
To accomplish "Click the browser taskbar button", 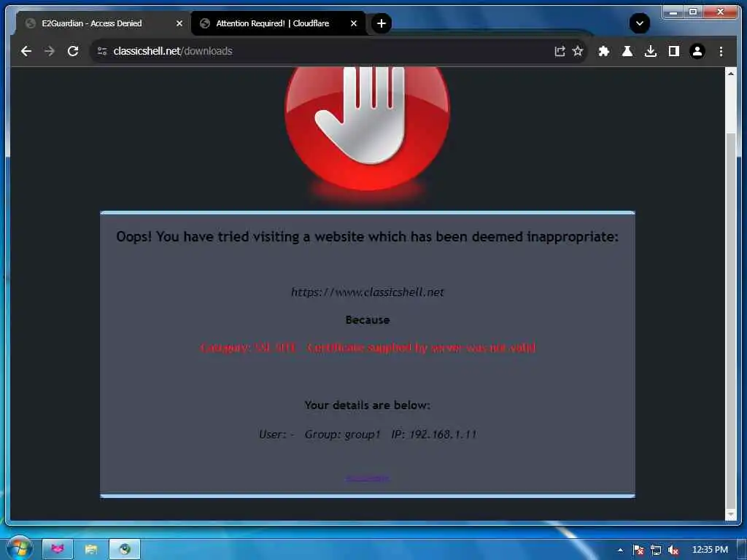I will [125, 549].
